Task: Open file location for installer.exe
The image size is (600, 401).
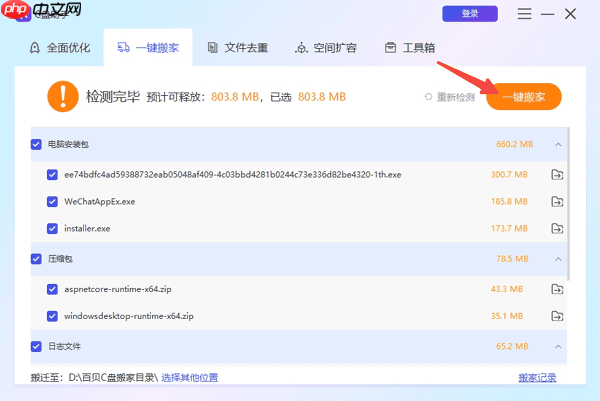Action: pos(557,229)
